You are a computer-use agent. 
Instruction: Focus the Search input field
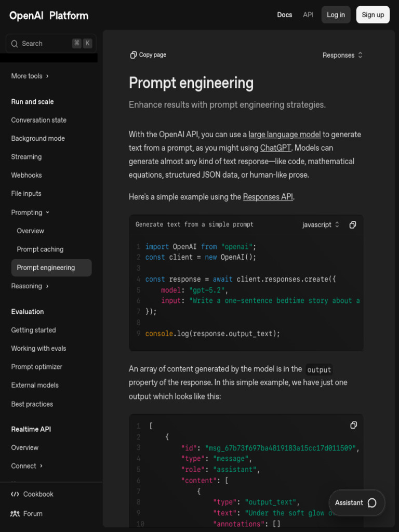click(x=44, y=44)
